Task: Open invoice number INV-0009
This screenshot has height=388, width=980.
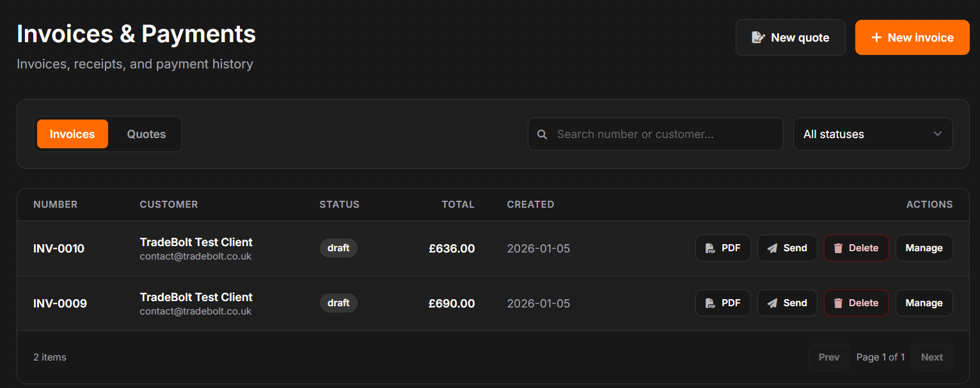Action: (x=60, y=304)
